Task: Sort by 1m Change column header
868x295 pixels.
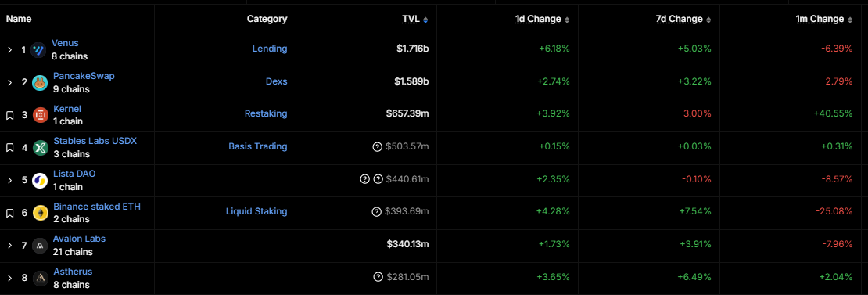Action: tap(824, 20)
